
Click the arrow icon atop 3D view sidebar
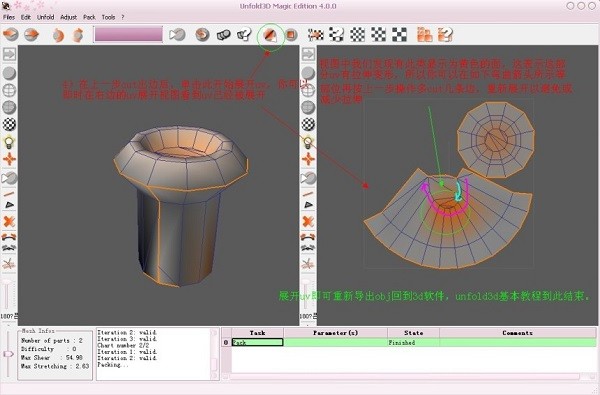(9, 54)
